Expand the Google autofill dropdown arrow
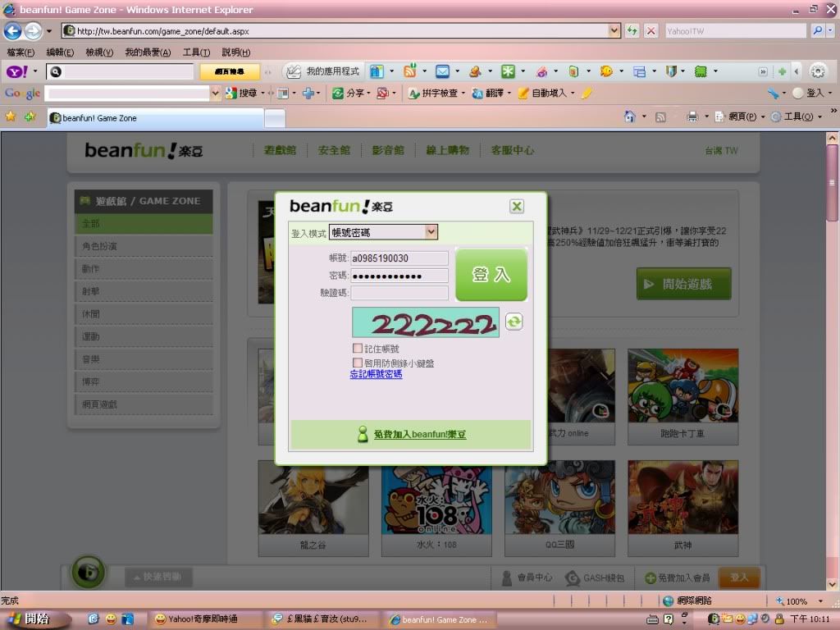The image size is (840, 630). [572, 94]
